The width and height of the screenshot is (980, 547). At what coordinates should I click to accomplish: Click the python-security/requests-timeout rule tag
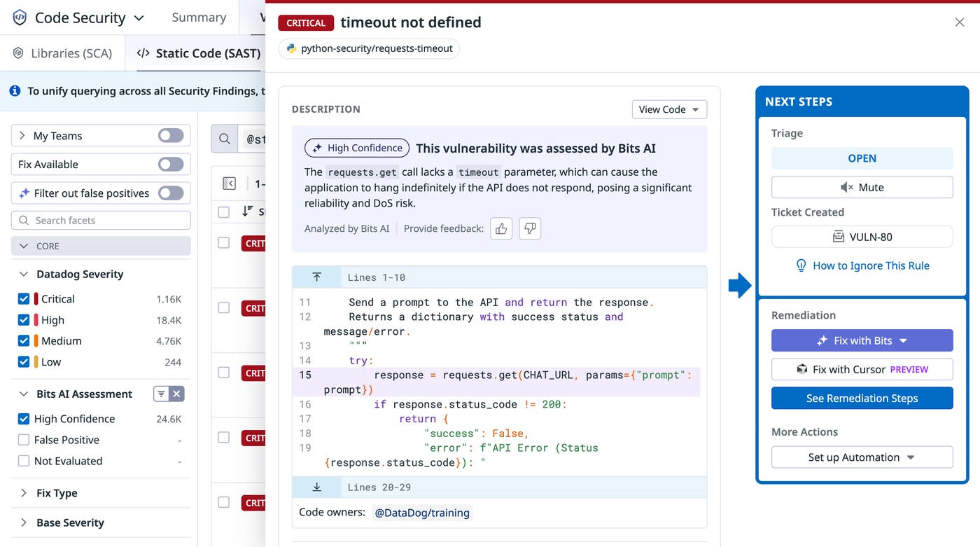coord(370,48)
